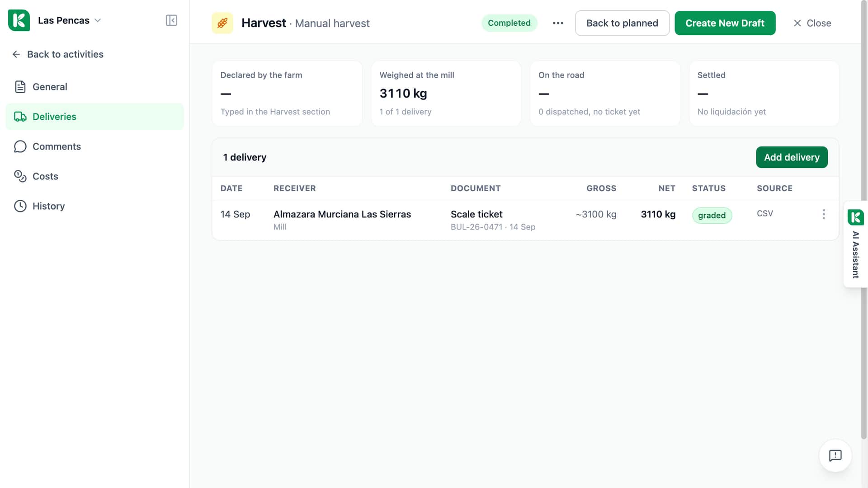
Task: Open the Comments section
Action: point(94,146)
